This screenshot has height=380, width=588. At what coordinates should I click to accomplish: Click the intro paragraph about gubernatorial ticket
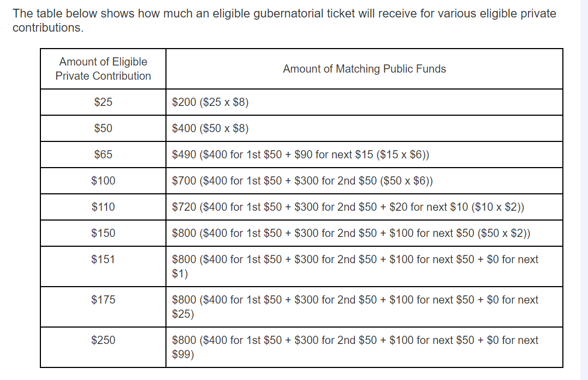(x=284, y=21)
